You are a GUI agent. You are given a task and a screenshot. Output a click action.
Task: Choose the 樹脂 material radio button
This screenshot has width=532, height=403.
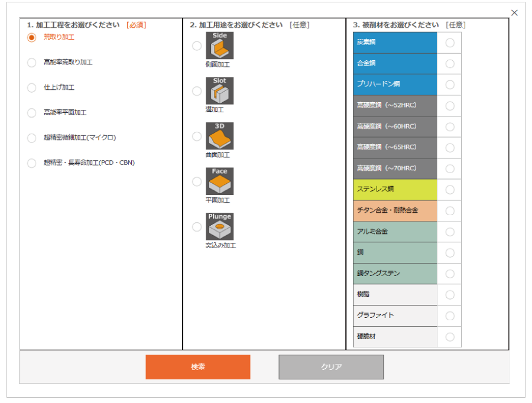click(x=450, y=295)
